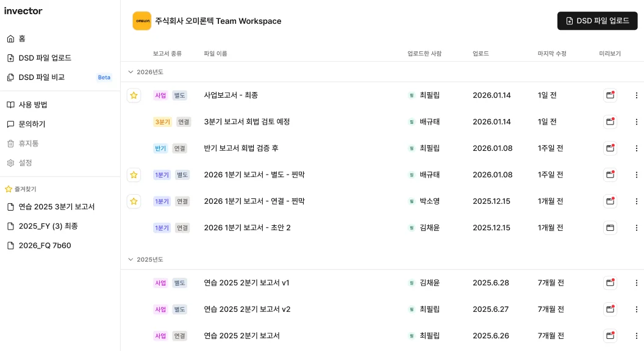Unfavorite 2026 1분기 보고서 - 별도 - 찐막
This screenshot has height=351, width=644.
pyautogui.click(x=134, y=175)
